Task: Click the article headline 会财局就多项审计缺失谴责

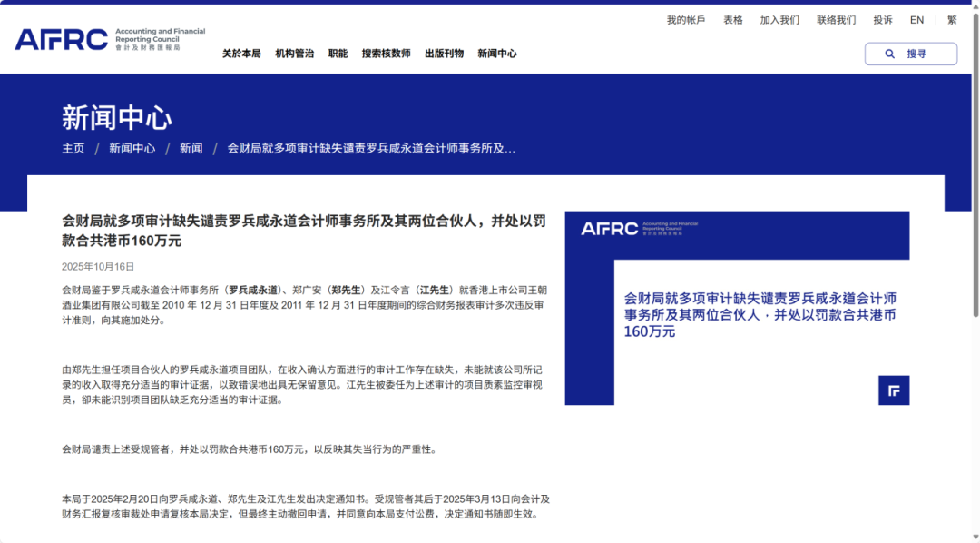Action: coord(304,231)
